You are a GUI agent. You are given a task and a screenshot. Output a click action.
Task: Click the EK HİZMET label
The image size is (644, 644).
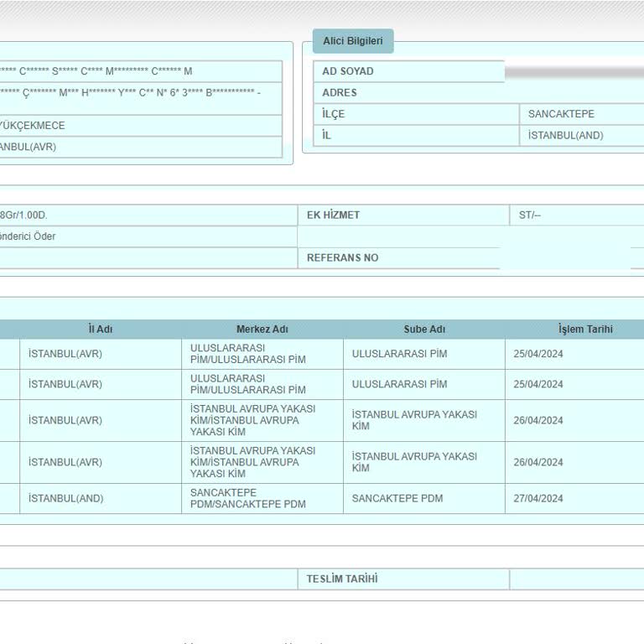tap(333, 216)
